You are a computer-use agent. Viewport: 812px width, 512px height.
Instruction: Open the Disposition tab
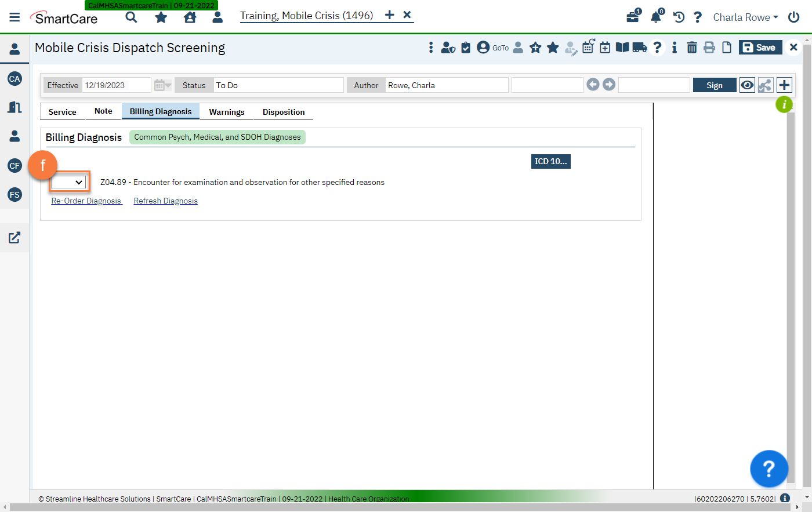(x=284, y=112)
